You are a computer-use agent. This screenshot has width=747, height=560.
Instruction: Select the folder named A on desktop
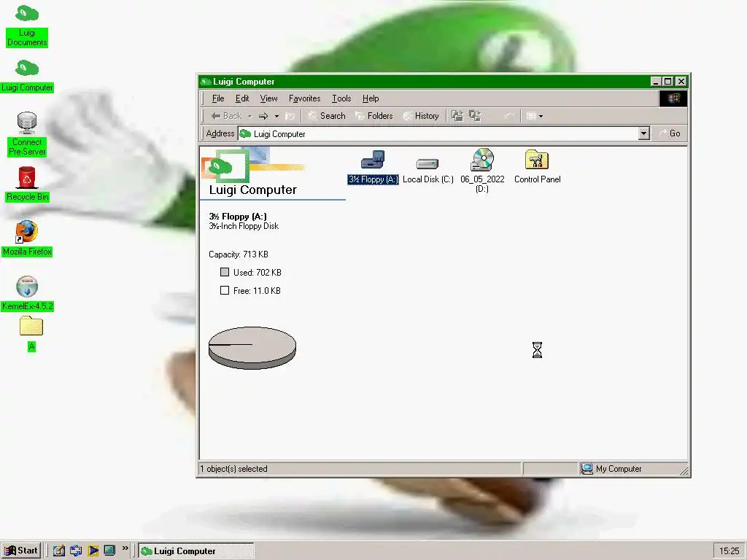pyautogui.click(x=31, y=333)
